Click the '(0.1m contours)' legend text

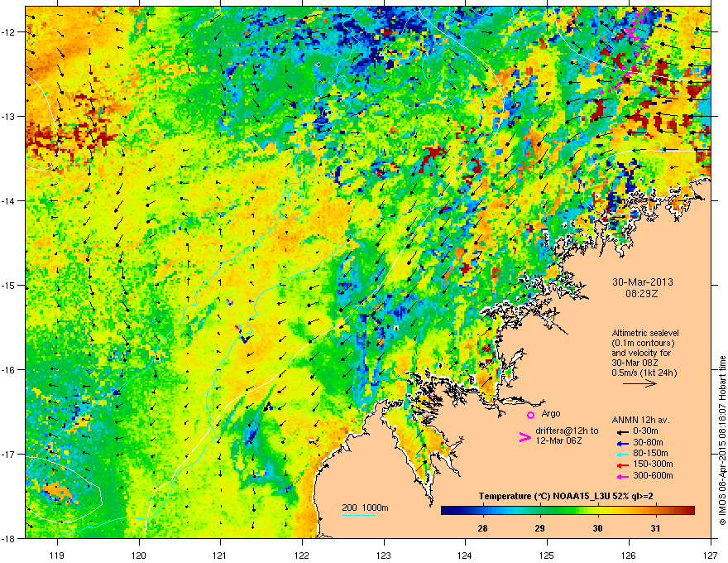[643, 344]
